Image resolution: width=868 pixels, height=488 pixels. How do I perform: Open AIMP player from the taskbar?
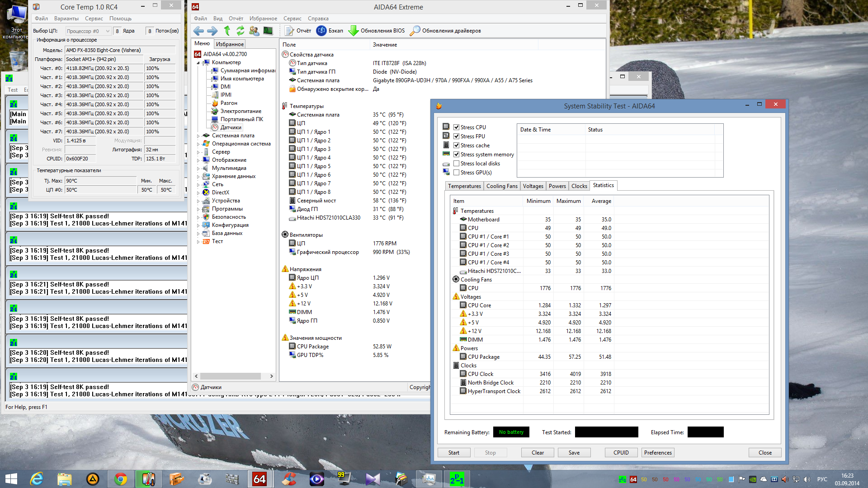[x=93, y=479]
